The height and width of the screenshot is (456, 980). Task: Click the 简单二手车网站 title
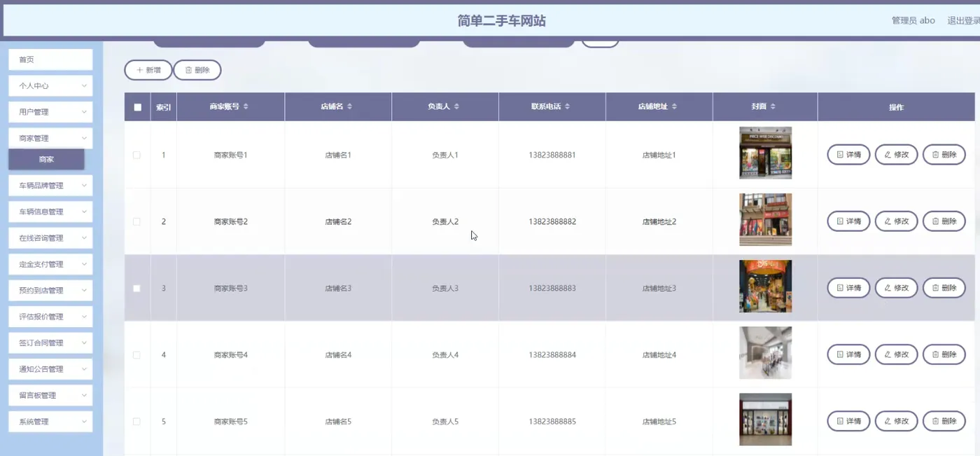click(501, 21)
